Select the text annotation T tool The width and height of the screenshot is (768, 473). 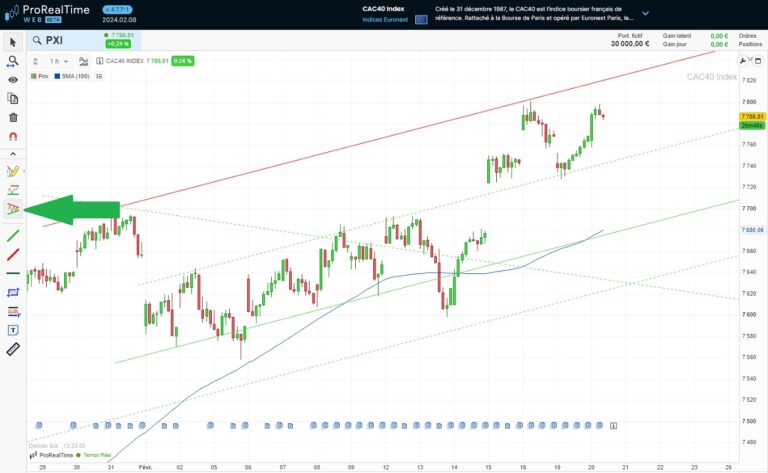coord(13,331)
